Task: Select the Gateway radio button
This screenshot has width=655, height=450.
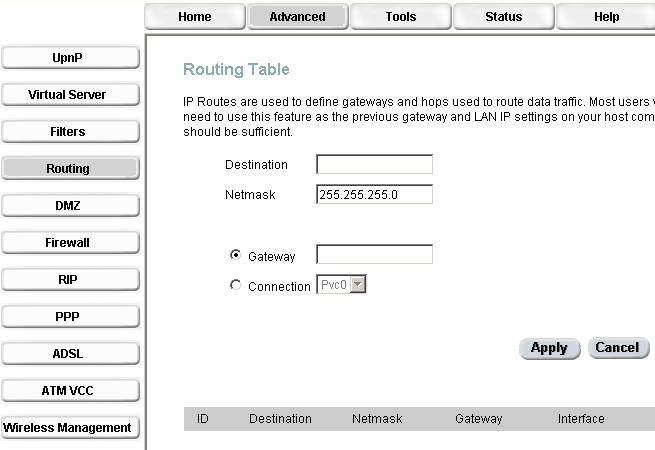Action: click(x=235, y=255)
